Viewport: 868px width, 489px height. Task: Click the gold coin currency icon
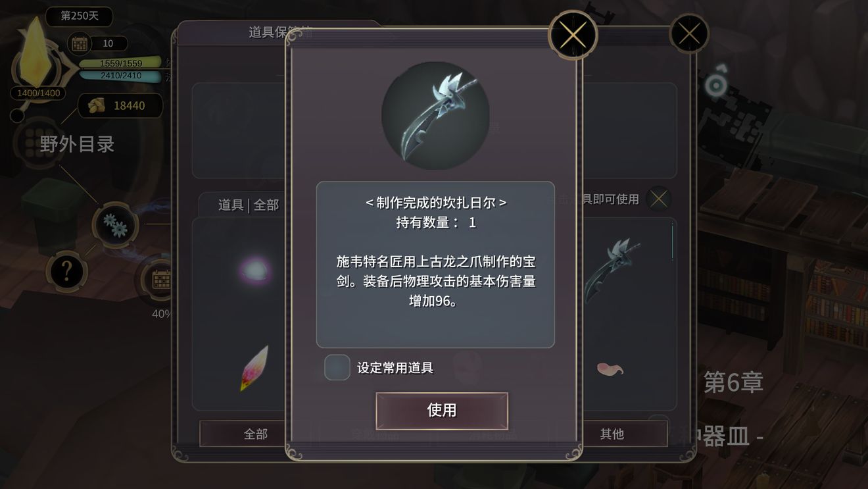pos(97,105)
